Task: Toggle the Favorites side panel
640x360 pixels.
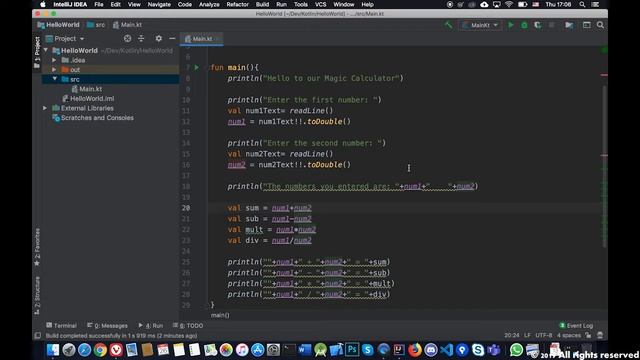Action: pyautogui.click(x=37, y=247)
